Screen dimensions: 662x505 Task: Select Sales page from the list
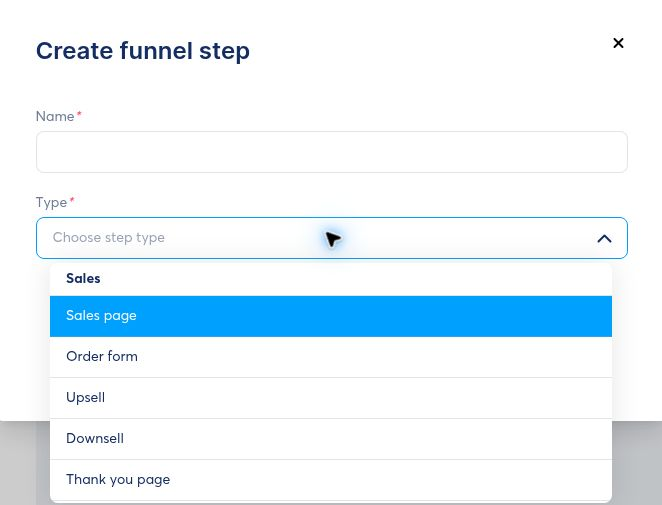point(331,316)
